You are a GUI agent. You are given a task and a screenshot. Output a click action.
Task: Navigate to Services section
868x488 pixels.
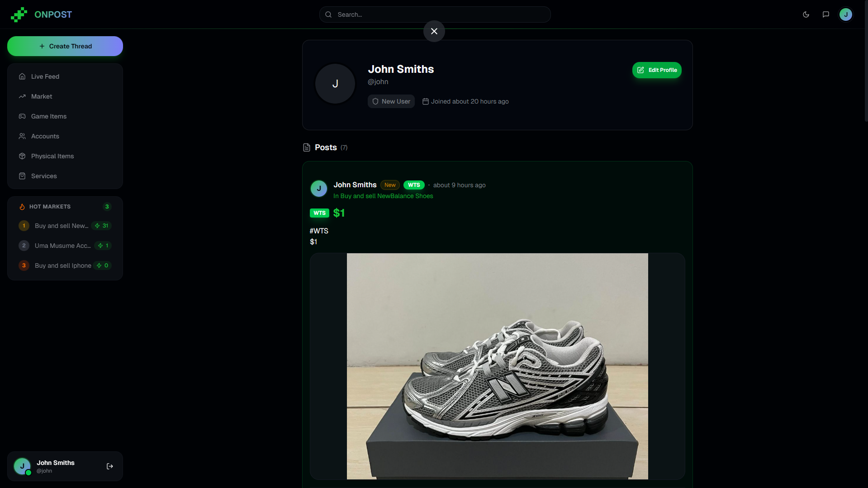pos(65,176)
